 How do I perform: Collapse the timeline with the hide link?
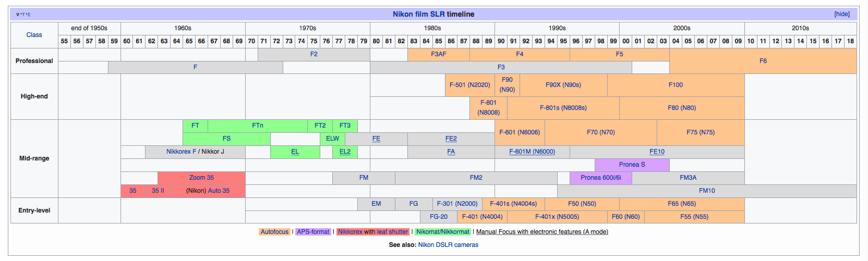[x=842, y=14]
